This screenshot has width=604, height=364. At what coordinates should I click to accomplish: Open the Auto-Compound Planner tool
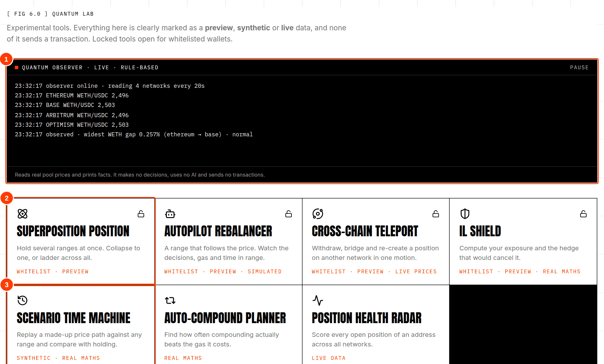[228, 325]
